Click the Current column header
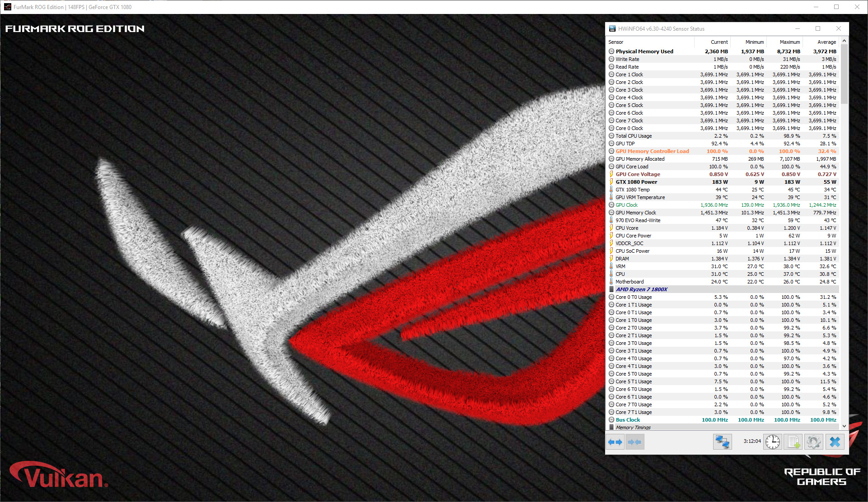 713,42
